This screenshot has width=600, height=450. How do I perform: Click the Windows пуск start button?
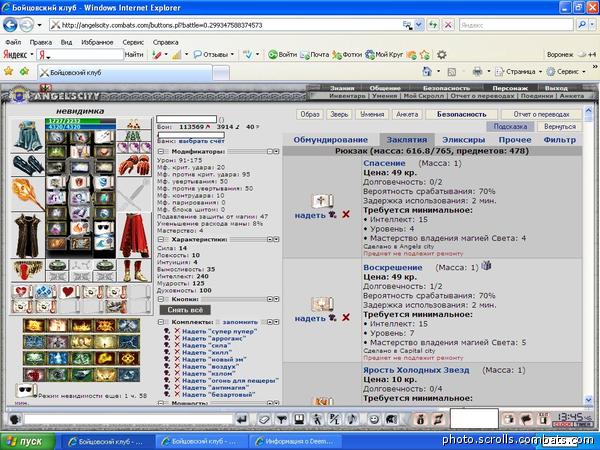(28, 441)
